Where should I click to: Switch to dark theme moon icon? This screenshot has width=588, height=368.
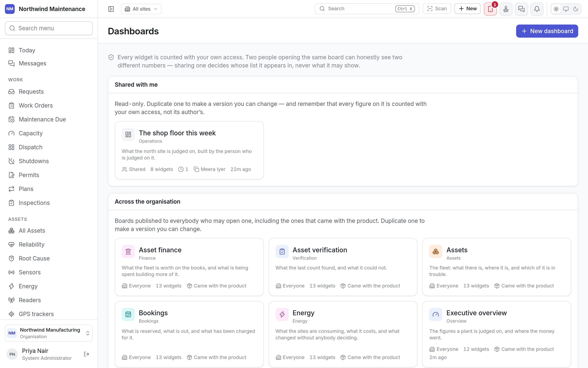(x=576, y=9)
